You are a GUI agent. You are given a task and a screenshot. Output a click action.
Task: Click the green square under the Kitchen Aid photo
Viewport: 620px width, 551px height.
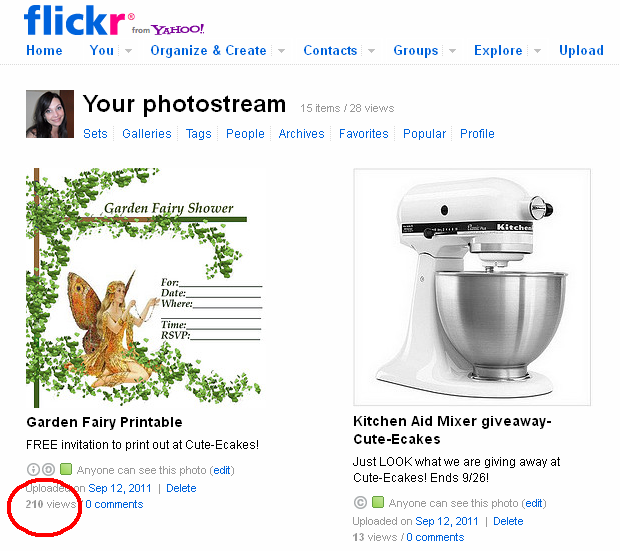[x=378, y=502]
